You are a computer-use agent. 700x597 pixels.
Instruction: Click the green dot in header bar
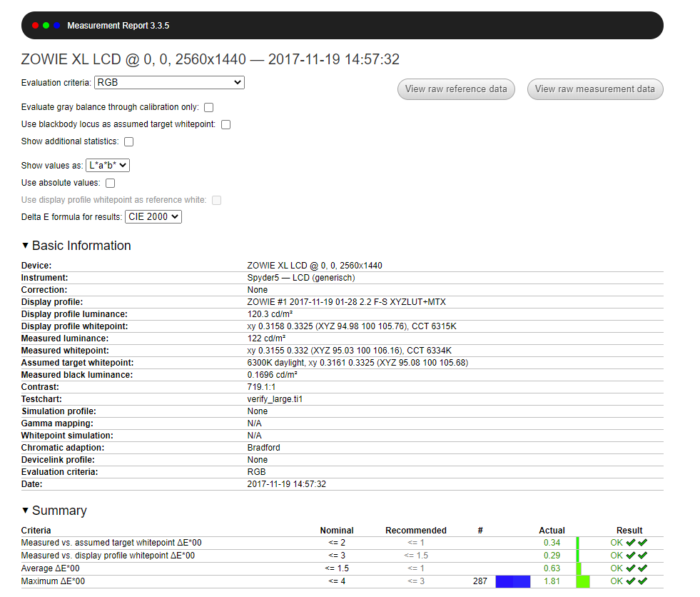[46, 26]
